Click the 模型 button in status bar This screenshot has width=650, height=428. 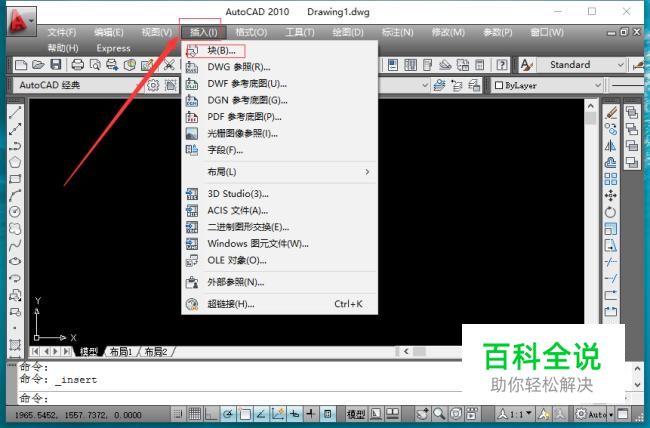coord(356,413)
